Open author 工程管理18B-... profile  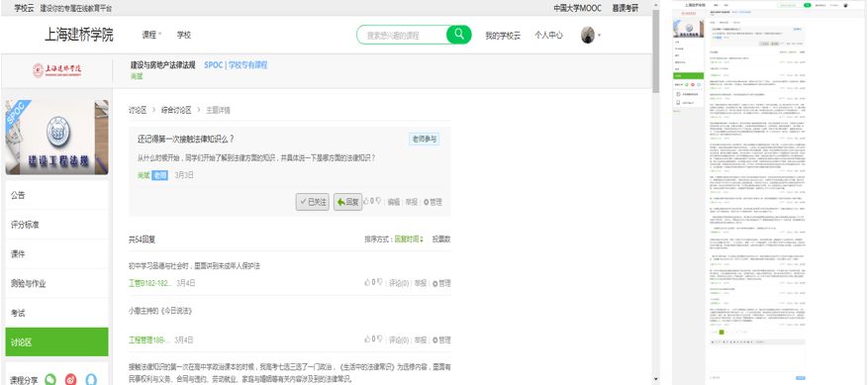click(148, 339)
